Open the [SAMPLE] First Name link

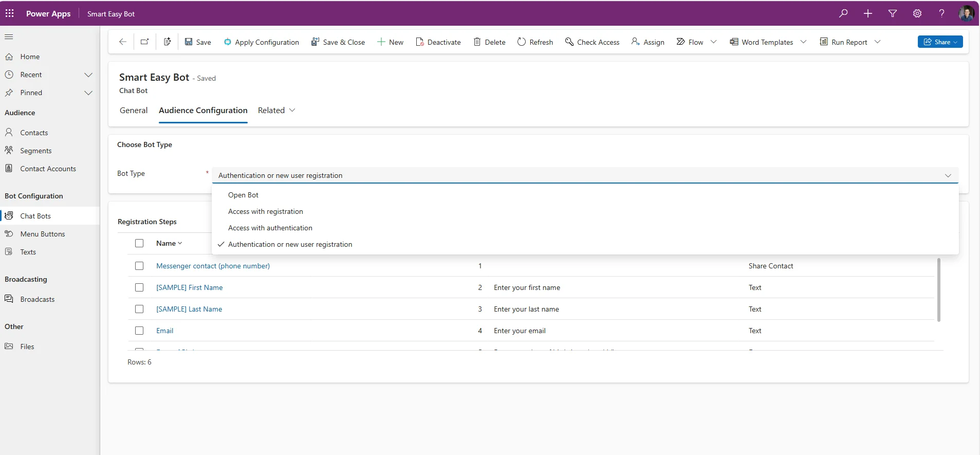(189, 287)
